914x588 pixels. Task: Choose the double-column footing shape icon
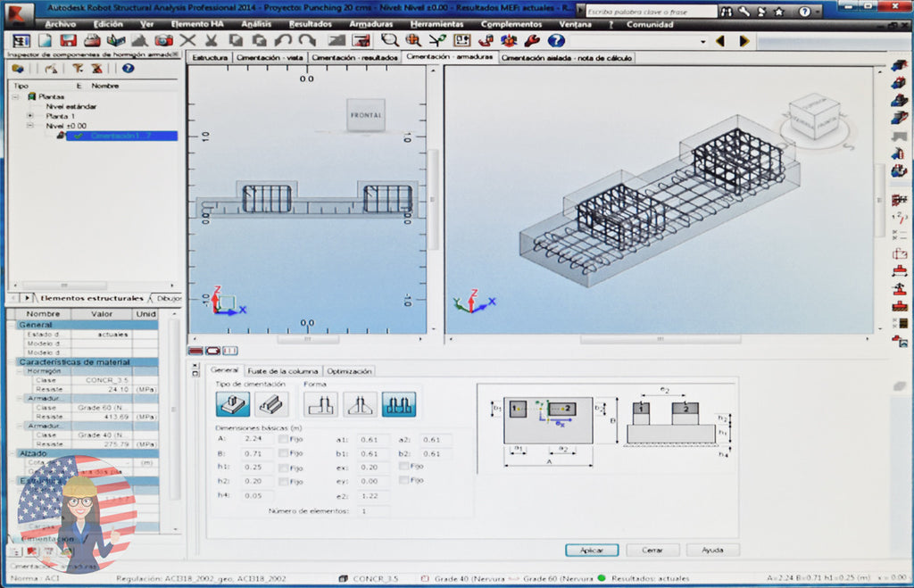pyautogui.click(x=401, y=404)
